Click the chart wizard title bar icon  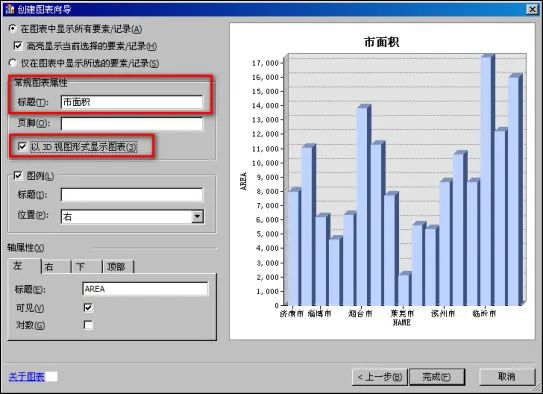9,9
